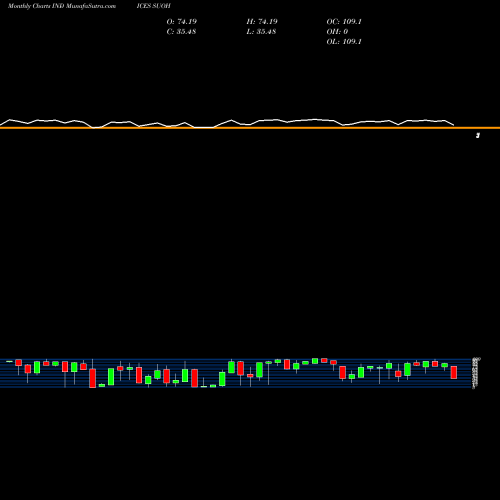The image size is (500, 500).
Task: Click the "OH: 0" reading
Action: point(337,31)
